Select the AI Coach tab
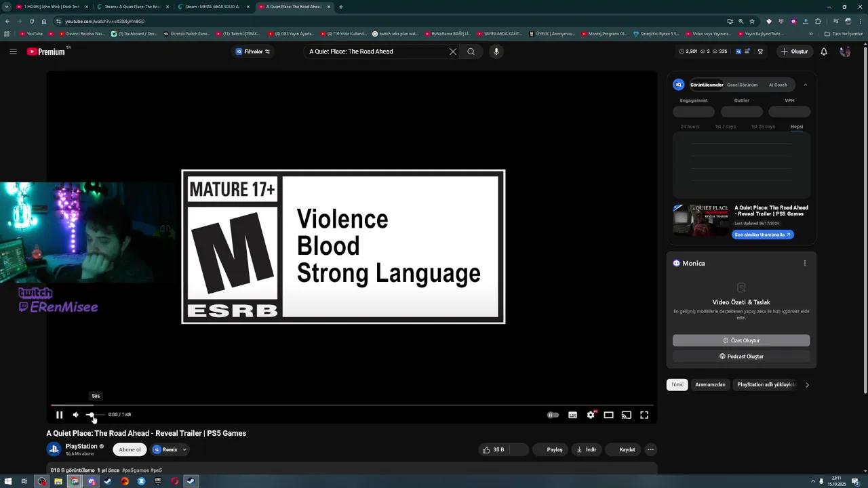The width and height of the screenshot is (868, 488). click(778, 85)
